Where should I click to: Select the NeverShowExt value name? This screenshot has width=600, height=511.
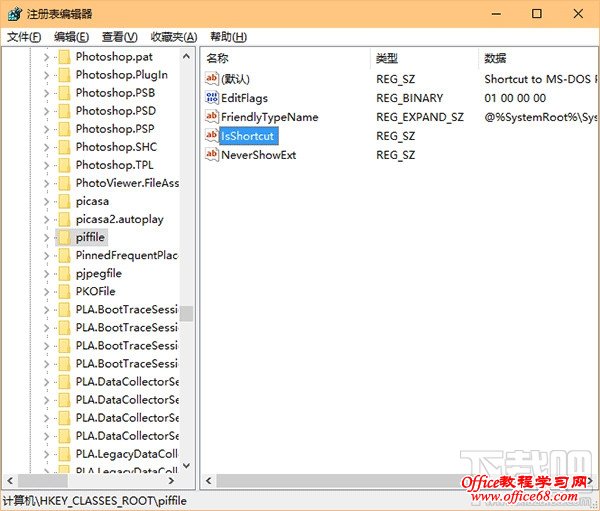(x=259, y=155)
